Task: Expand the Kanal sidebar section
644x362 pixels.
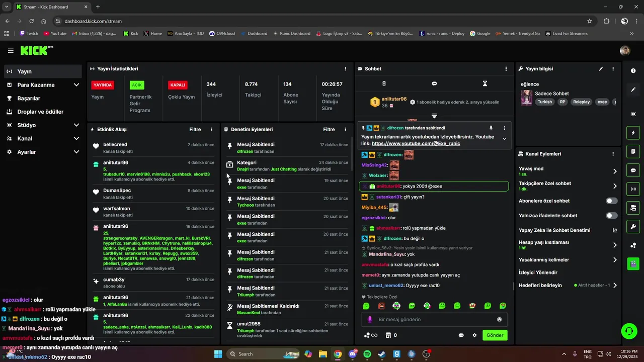Action: (76, 138)
